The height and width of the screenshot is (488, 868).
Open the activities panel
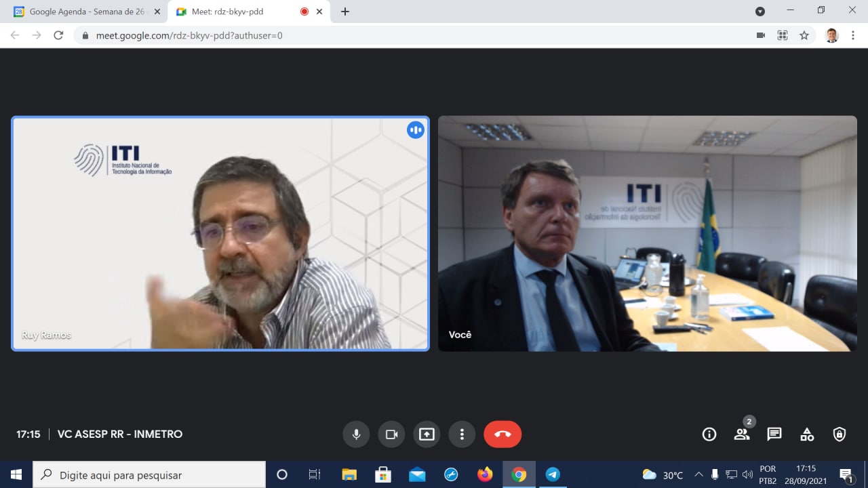807,434
